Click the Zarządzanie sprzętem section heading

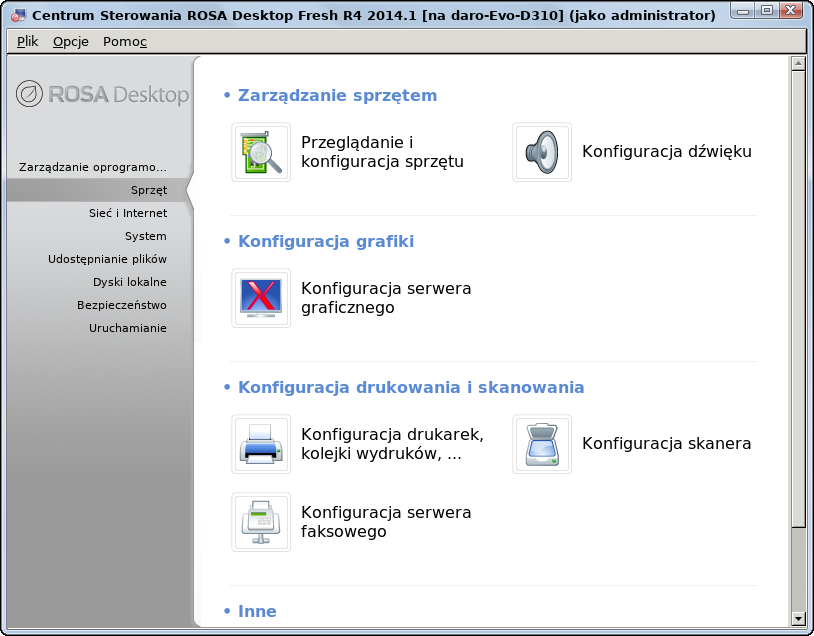pyautogui.click(x=337, y=96)
